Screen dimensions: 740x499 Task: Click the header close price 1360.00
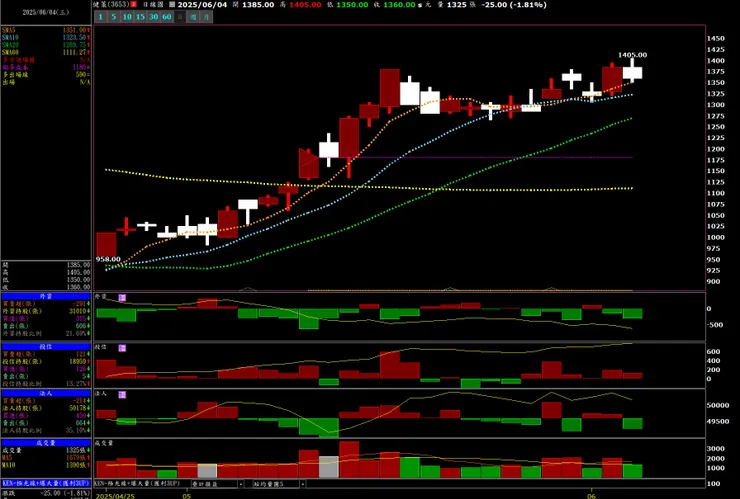pos(399,5)
